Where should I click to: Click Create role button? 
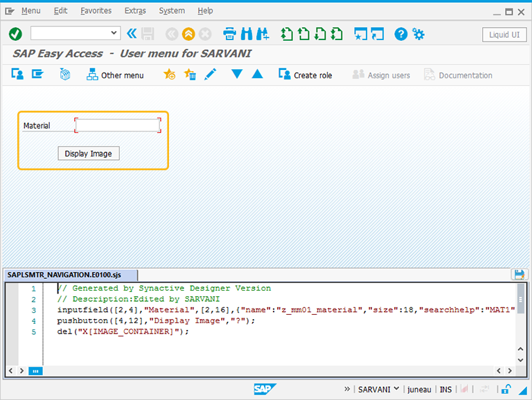tap(305, 75)
